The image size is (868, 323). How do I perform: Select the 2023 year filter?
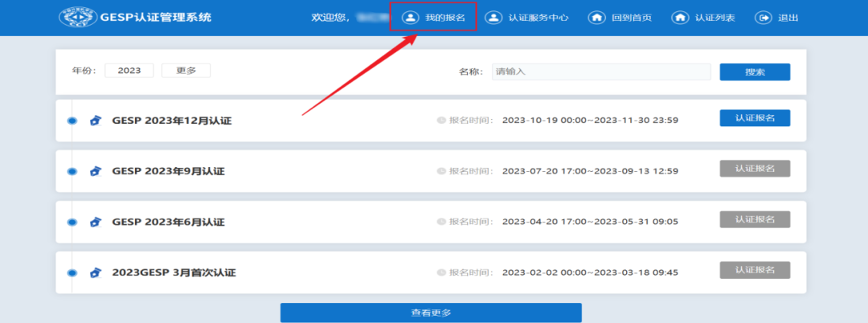pos(129,70)
